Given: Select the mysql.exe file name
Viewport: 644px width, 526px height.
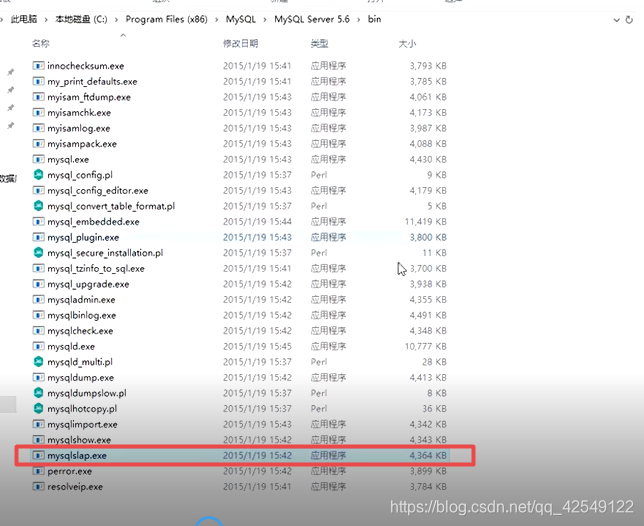Looking at the screenshot, I should [x=68, y=159].
